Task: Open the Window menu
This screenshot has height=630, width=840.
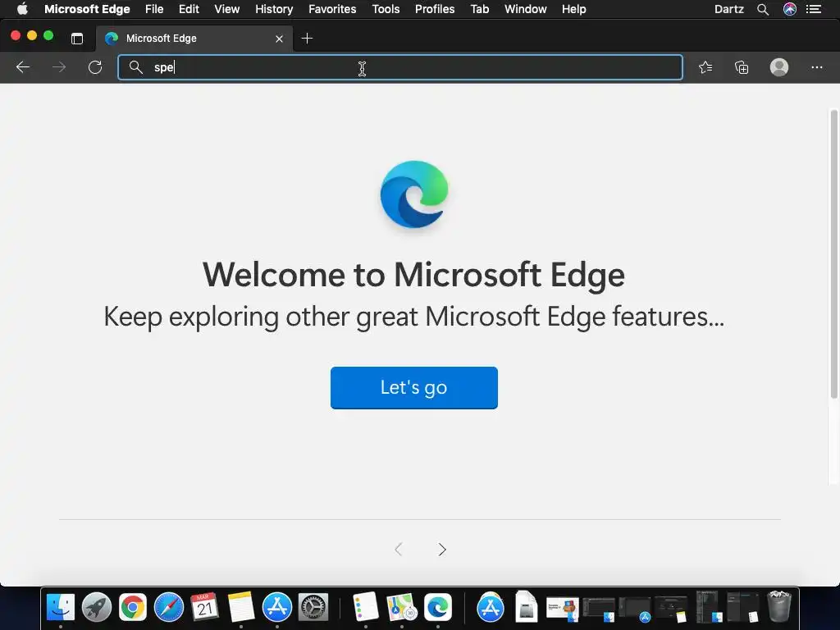Action: [x=526, y=9]
